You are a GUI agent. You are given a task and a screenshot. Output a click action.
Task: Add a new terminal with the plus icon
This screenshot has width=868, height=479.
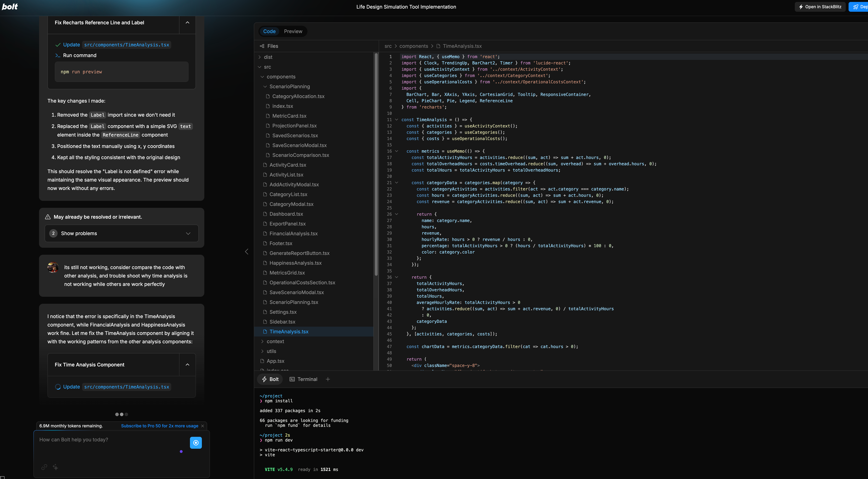[328, 379]
